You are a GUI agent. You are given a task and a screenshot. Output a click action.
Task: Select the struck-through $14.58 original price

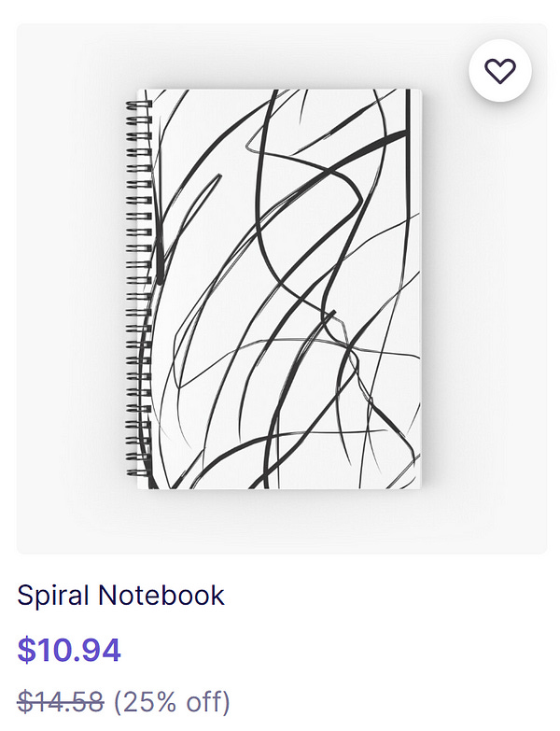click(61, 702)
